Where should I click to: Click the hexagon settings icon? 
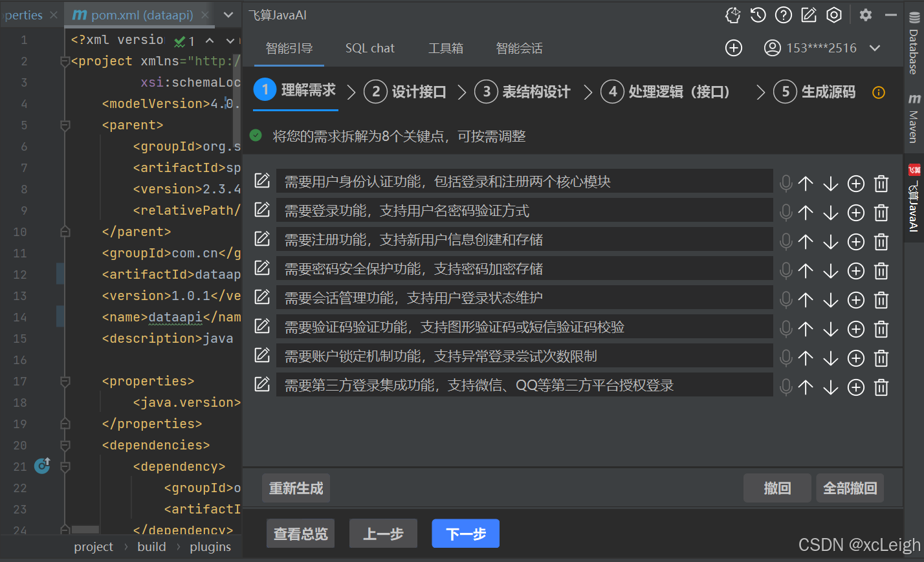[x=834, y=15]
